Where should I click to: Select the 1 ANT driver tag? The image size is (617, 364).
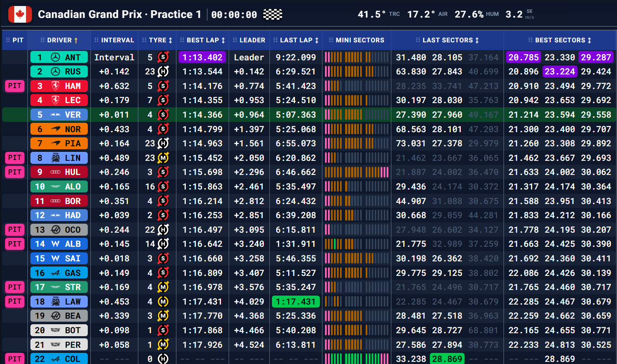pyautogui.click(x=59, y=57)
